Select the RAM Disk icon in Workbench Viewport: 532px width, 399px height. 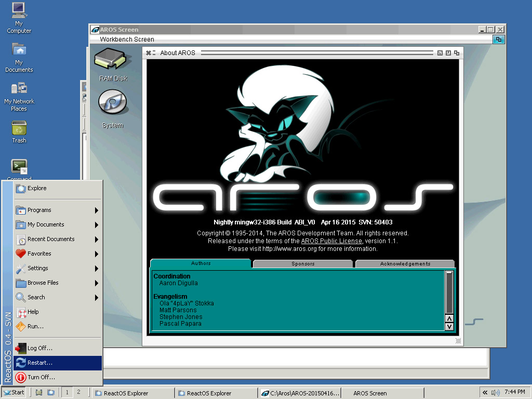pyautogui.click(x=113, y=64)
